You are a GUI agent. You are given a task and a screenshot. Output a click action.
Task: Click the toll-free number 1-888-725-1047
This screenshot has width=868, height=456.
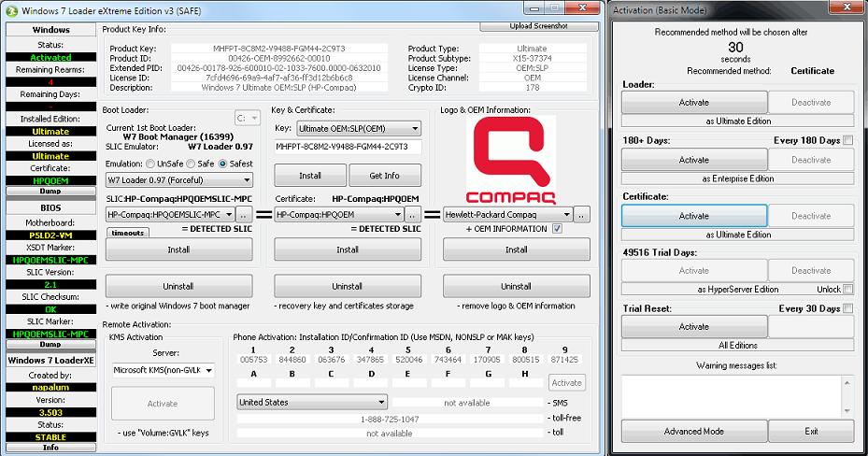(390, 419)
